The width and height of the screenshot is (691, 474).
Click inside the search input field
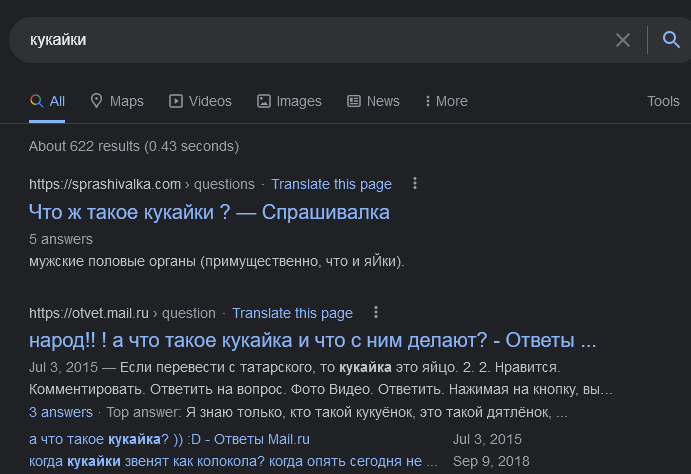300,40
